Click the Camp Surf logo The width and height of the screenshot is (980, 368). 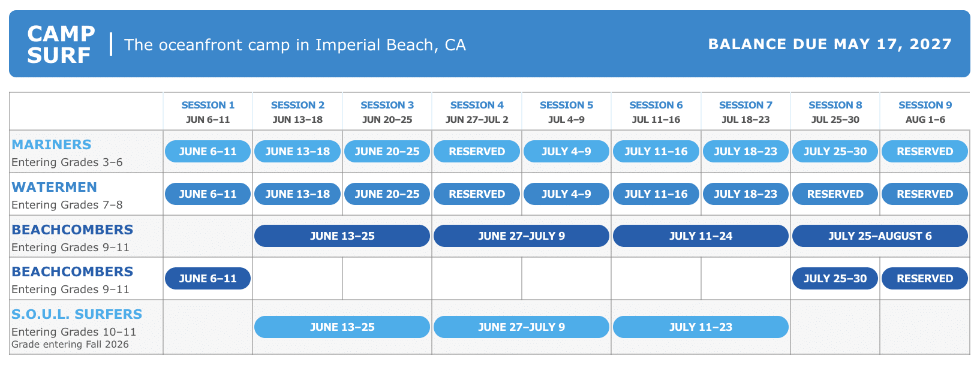pos(61,44)
